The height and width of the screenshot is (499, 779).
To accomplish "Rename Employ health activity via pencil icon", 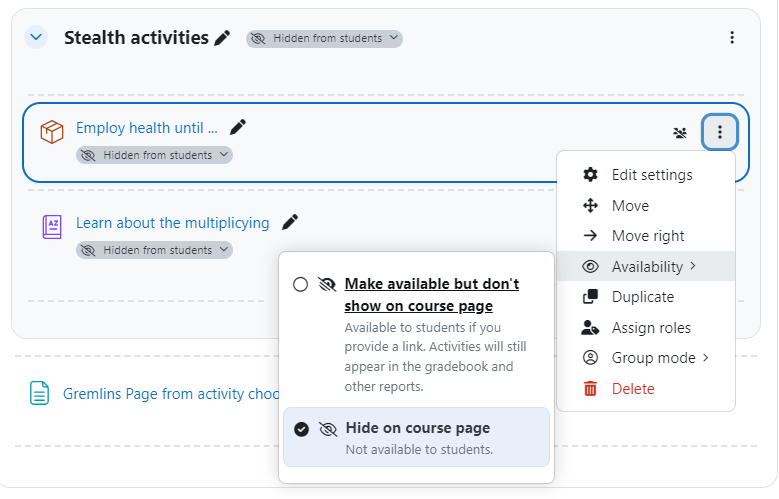I will tap(238, 127).
